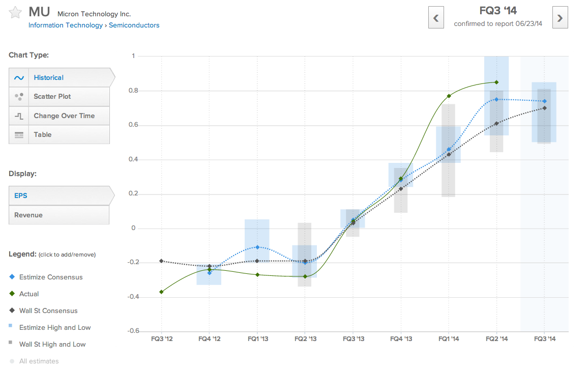The height and width of the screenshot is (367, 588).
Task: Click Estimize Consensus point at FQ3 '14
Action: coord(544,101)
